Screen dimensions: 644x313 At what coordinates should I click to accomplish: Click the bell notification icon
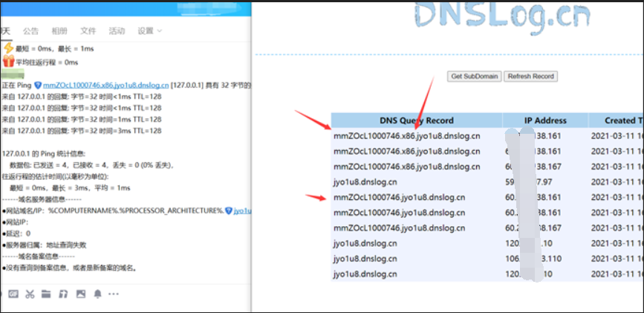pyautogui.click(x=97, y=294)
